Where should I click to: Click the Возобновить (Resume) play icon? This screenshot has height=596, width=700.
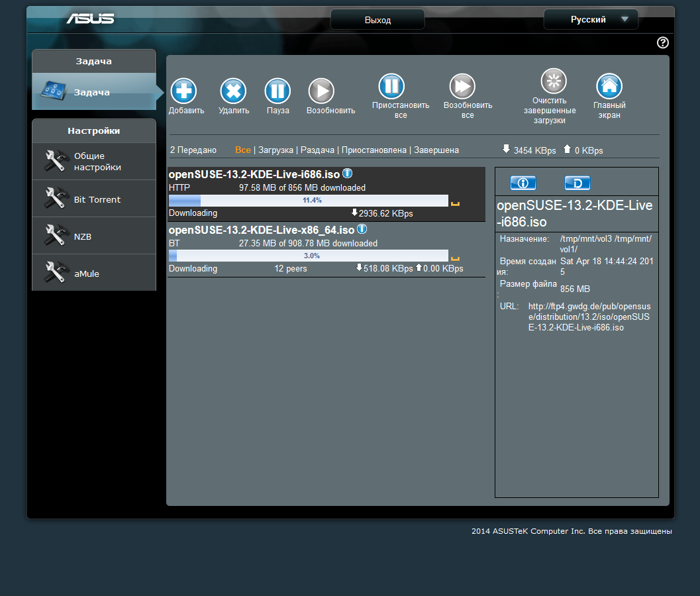[321, 91]
